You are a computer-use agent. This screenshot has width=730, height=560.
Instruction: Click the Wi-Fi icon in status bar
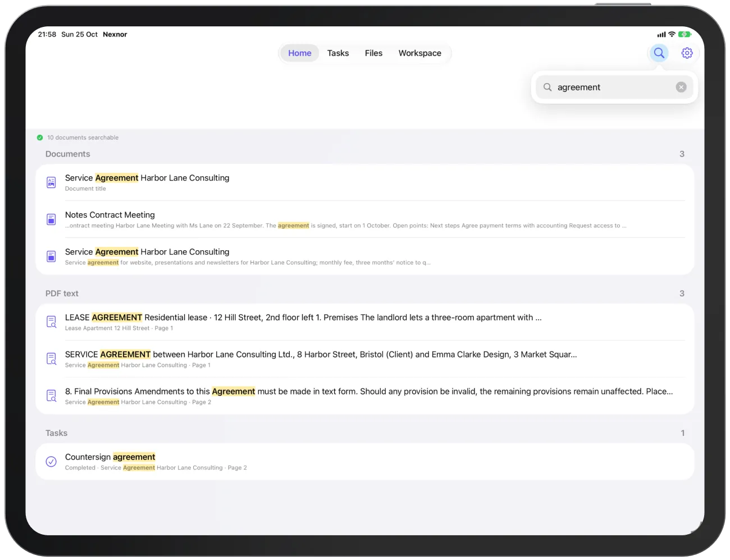(672, 34)
